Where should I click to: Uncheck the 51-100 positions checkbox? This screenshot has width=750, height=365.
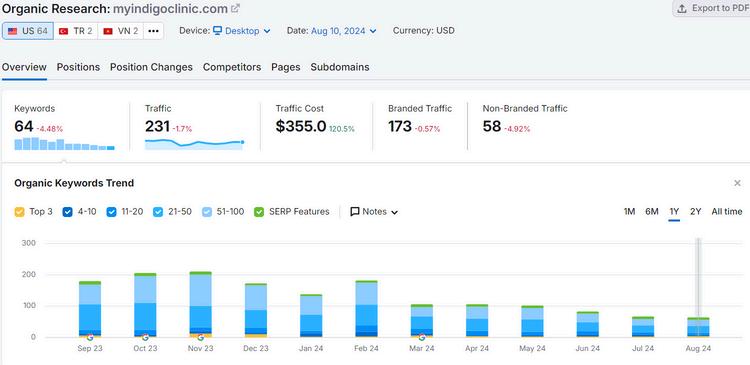tap(207, 211)
